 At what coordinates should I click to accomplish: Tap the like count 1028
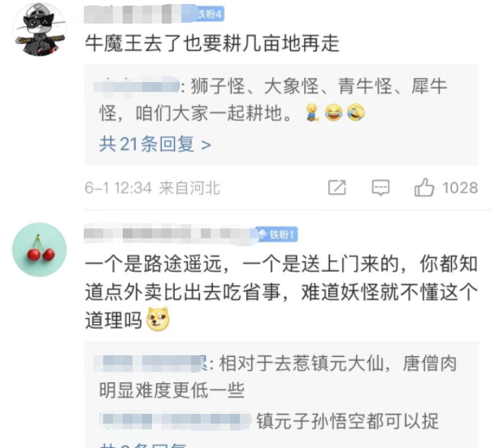pyautogui.click(x=460, y=188)
